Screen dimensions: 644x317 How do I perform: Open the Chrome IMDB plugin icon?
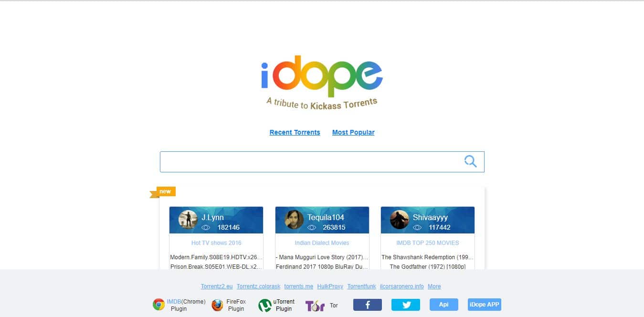158,305
